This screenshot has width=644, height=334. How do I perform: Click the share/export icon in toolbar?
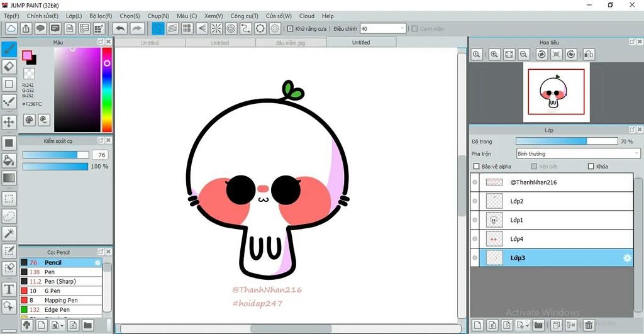(26, 29)
